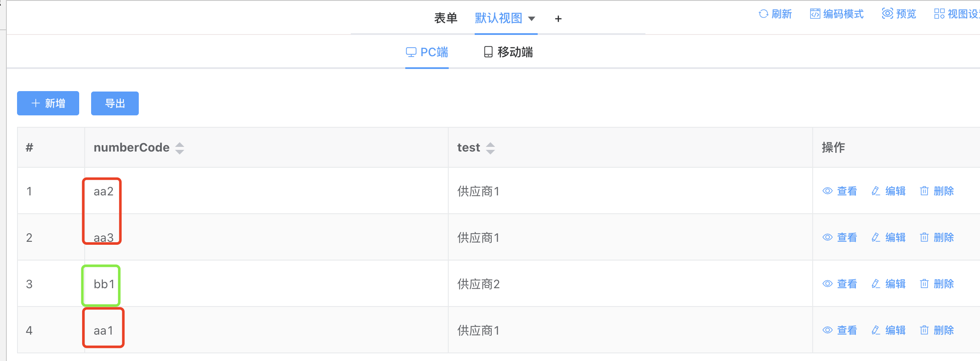Switch to the 移动端 tab
The width and height of the screenshot is (980, 361).
click(508, 52)
